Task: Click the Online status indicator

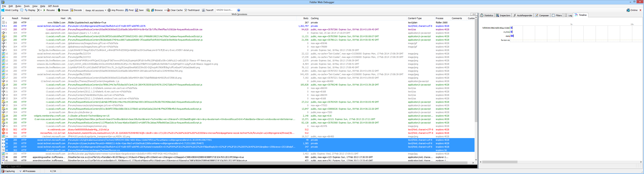Action: tap(632, 10)
